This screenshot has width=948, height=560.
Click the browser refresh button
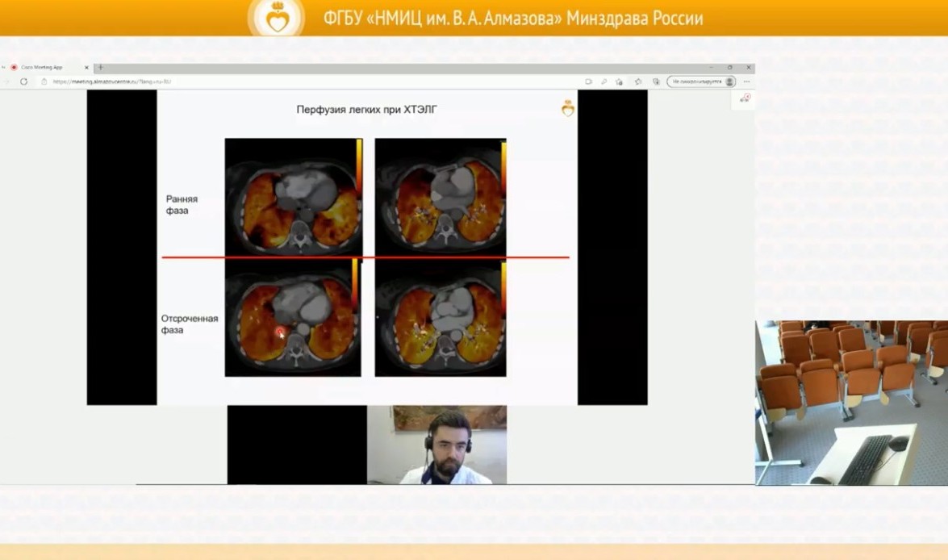[x=23, y=81]
